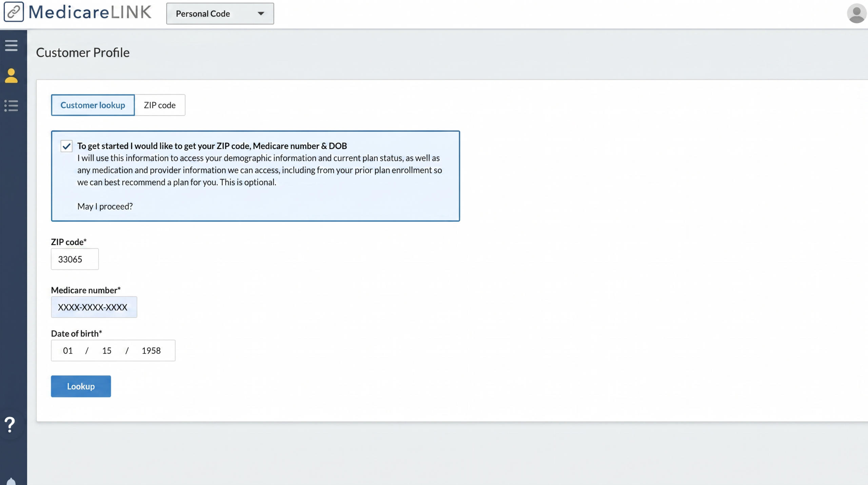Select the month value 01 in Date of birth

[x=68, y=351]
